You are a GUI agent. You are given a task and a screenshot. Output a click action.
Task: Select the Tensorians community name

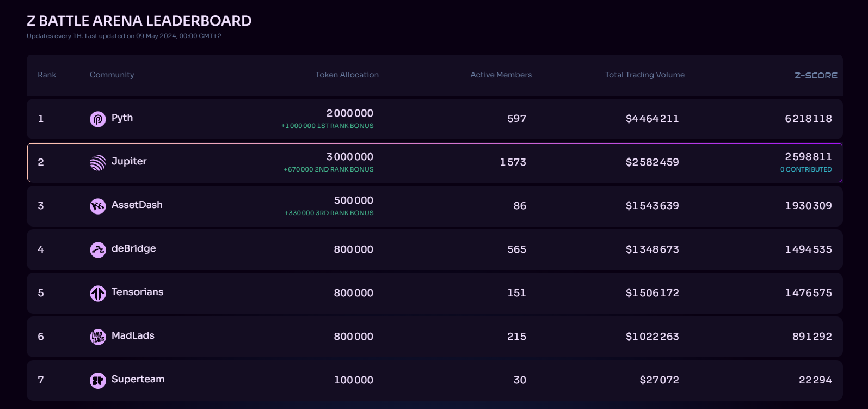click(x=137, y=292)
